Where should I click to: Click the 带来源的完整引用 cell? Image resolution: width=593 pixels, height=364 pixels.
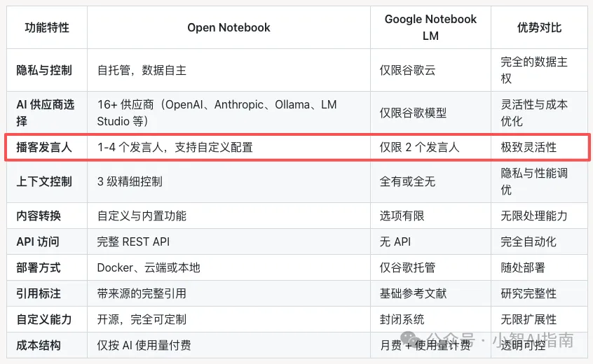coord(142,293)
